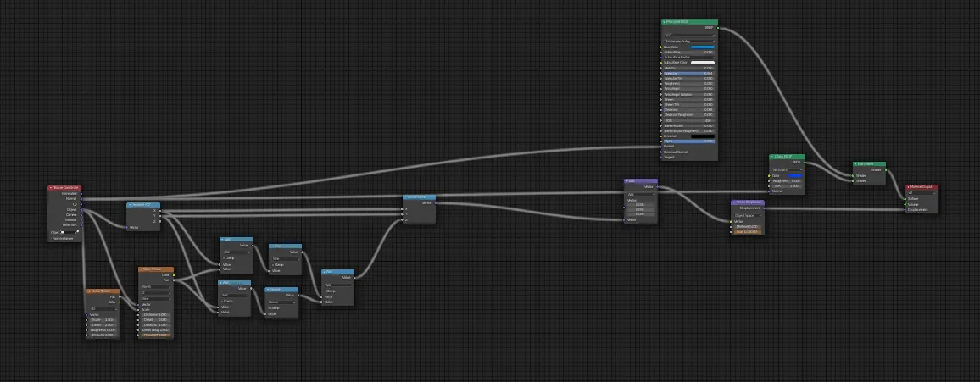Click the Displacement input socket of Material Output

(905, 210)
